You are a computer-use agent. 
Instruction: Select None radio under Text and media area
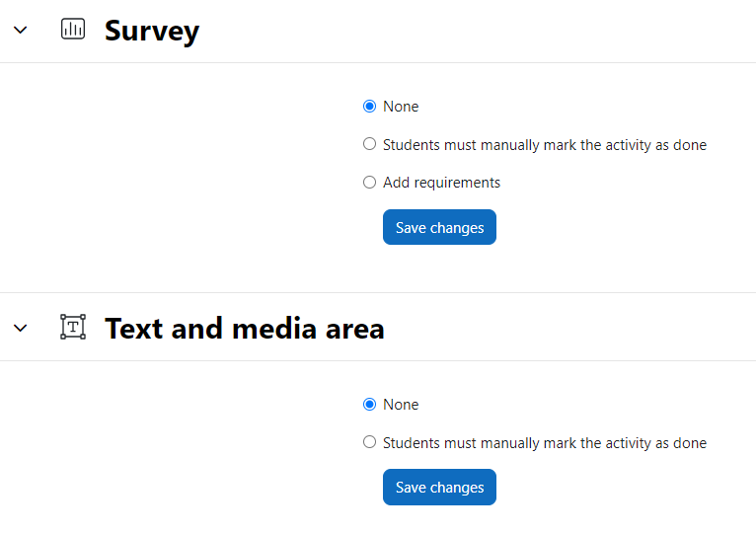369,405
